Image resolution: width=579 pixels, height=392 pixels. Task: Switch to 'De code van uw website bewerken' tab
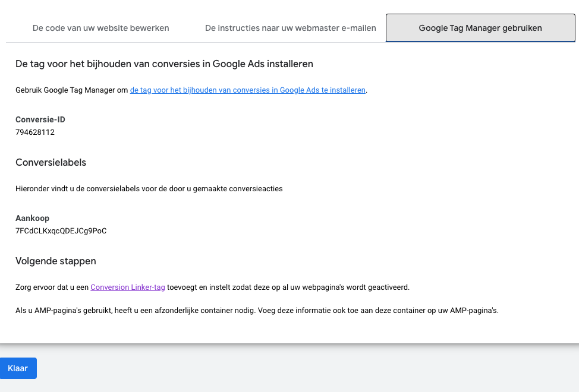click(101, 28)
